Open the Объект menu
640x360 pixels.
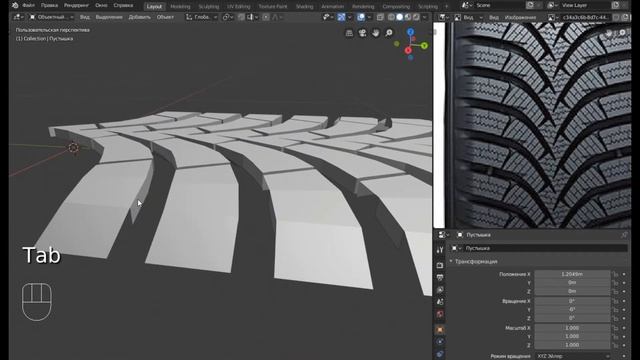tap(165, 17)
